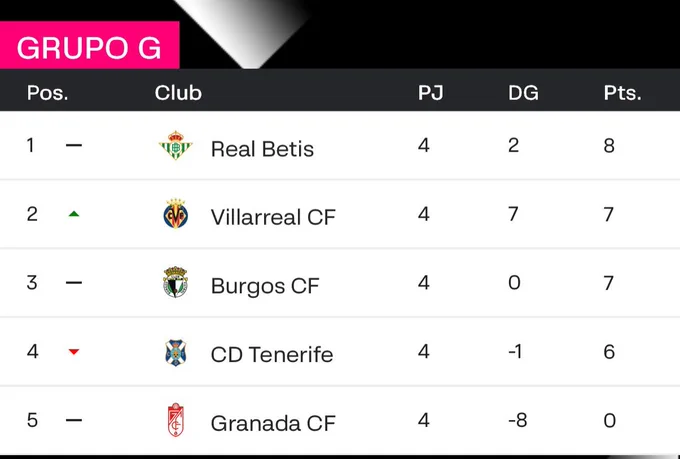This screenshot has width=680, height=459.
Task: Click the PJ column header
Action: [x=430, y=93]
